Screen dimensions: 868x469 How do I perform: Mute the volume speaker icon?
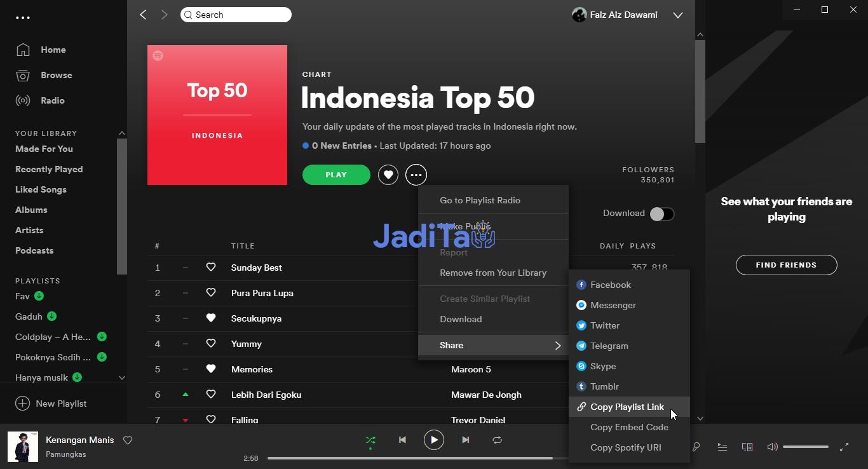pos(772,447)
